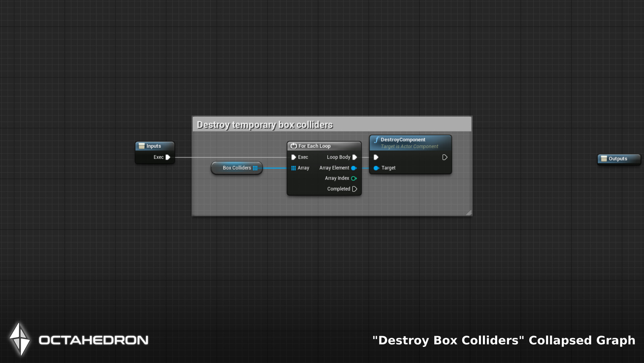
Task: Click the comment box resize handle
Action: 469,213
